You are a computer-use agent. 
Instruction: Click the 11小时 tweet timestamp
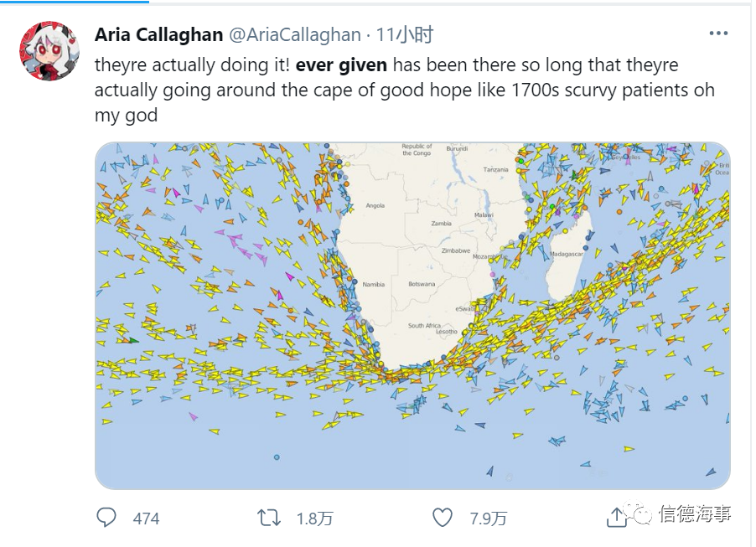click(x=405, y=35)
